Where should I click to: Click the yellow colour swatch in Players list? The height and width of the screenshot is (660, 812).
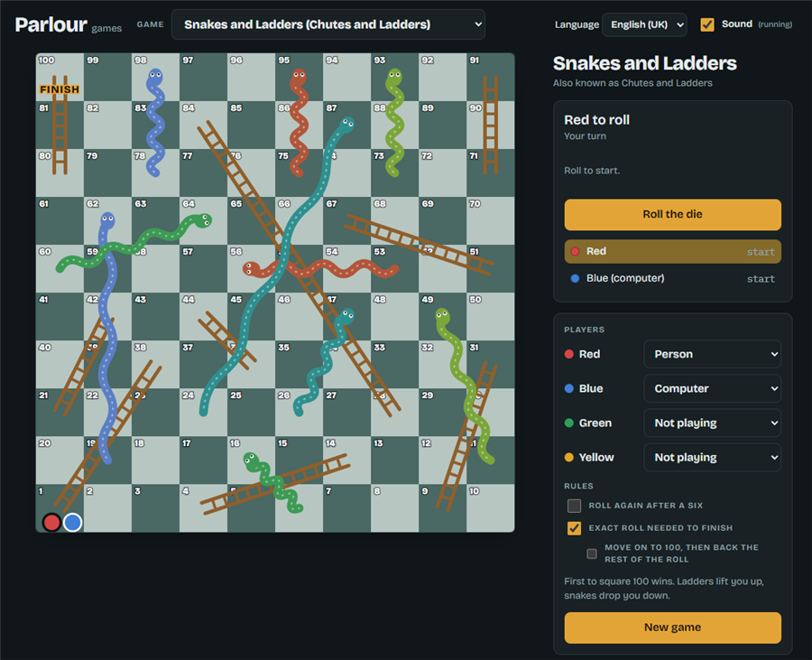[x=569, y=458]
